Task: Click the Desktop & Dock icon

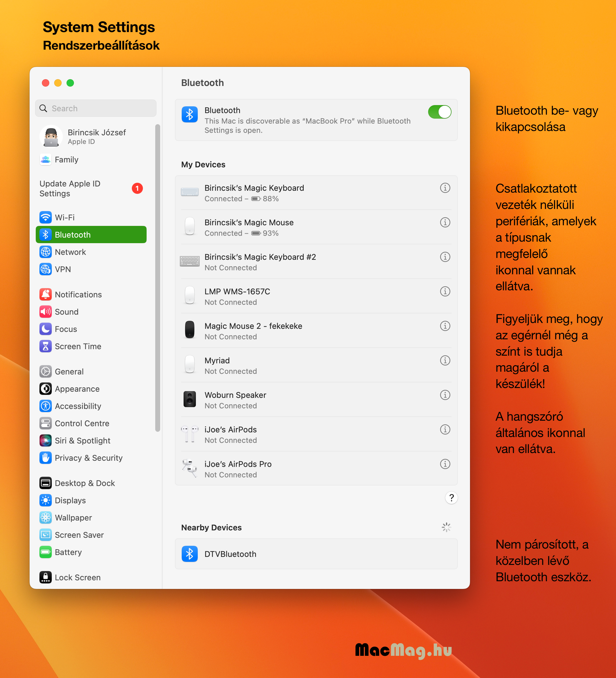Action: coord(45,483)
